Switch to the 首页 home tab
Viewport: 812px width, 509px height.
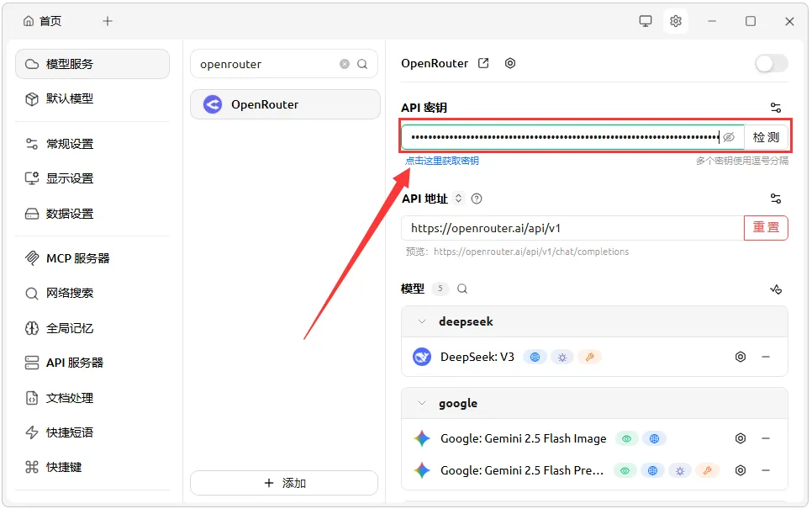click(x=43, y=21)
